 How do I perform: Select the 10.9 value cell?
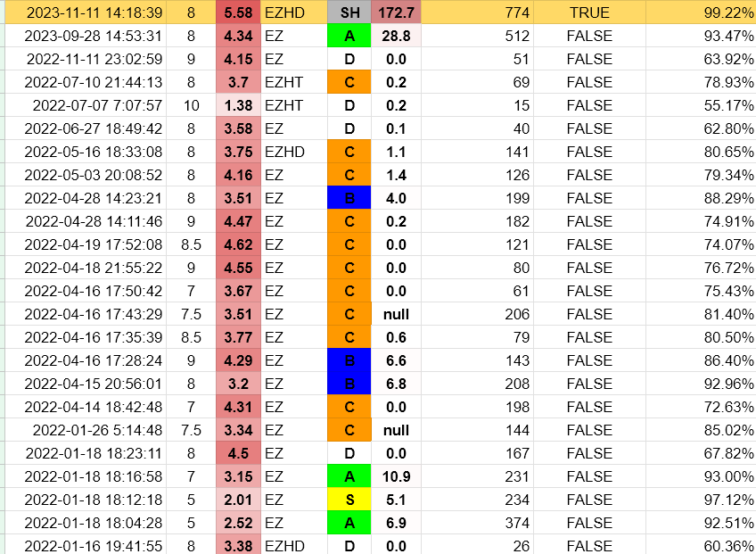[x=395, y=476]
